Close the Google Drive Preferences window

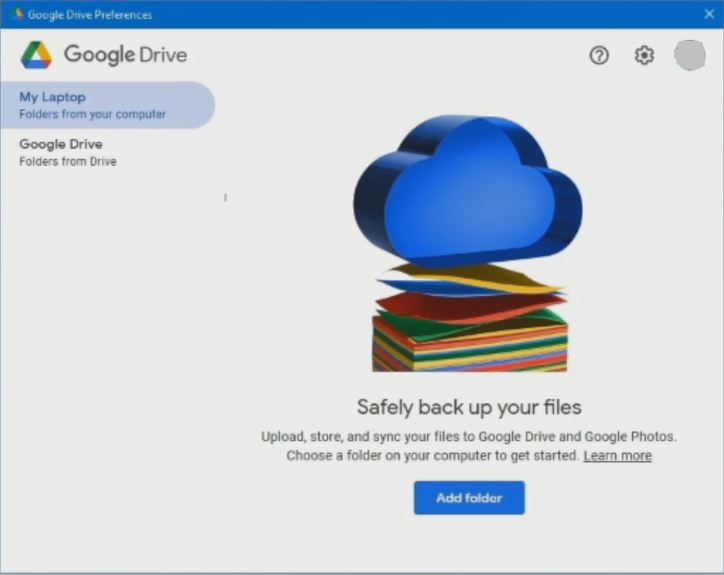click(709, 14)
